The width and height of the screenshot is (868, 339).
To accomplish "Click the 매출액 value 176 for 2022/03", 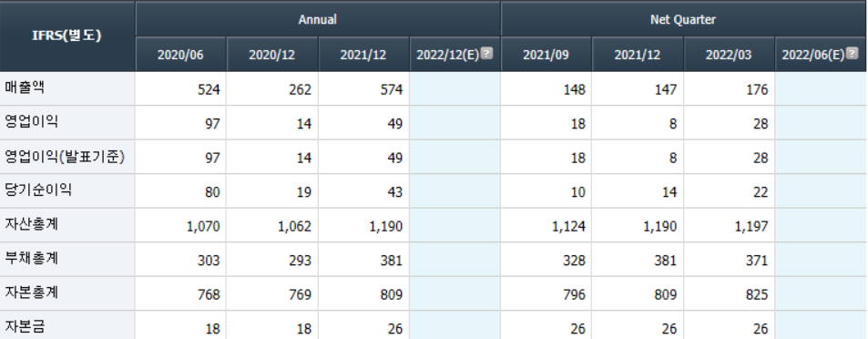I will point(757,89).
